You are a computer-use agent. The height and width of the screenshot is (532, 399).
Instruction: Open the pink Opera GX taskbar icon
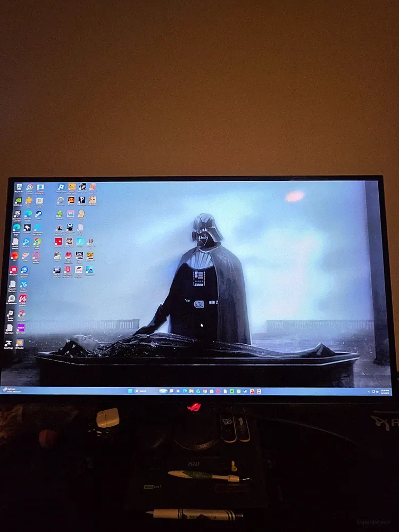pyautogui.click(x=218, y=391)
